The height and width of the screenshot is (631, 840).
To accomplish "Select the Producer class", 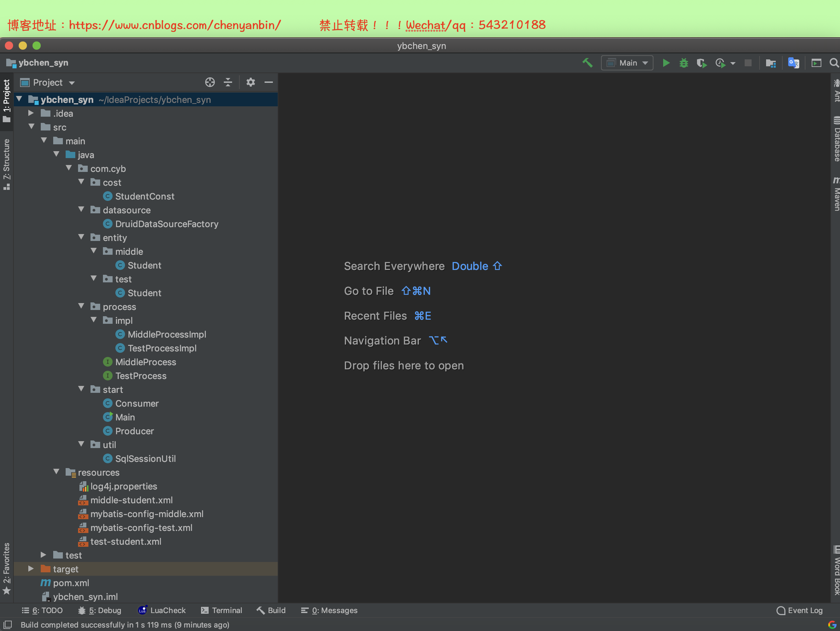I will (x=128, y=431).
